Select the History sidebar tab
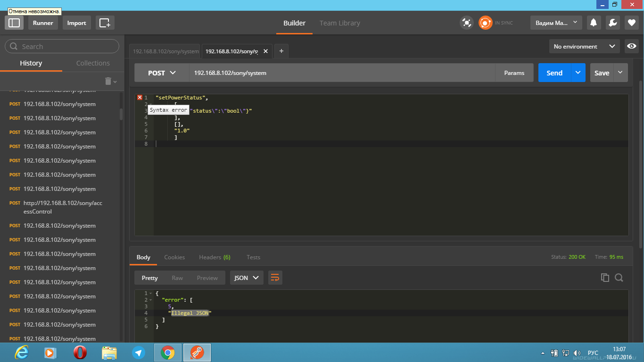Image resolution: width=644 pixels, height=362 pixels. coord(31,63)
